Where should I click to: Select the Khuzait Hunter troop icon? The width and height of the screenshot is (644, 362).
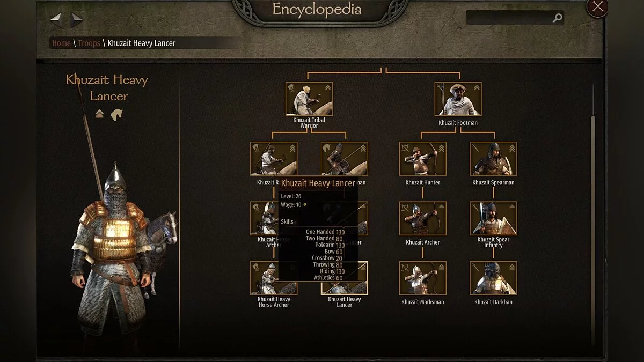pos(423,159)
